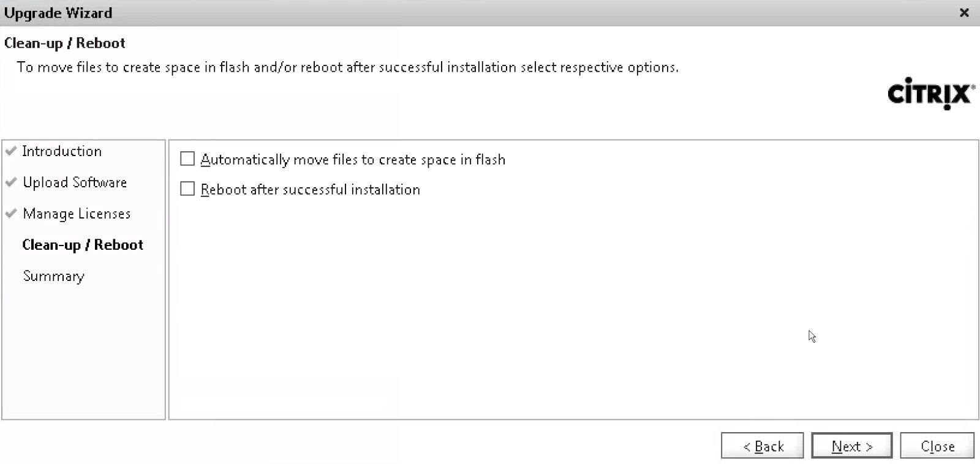Click the Upgrade Wizard title bar
This screenshot has height=464, width=980.
(x=429, y=13)
